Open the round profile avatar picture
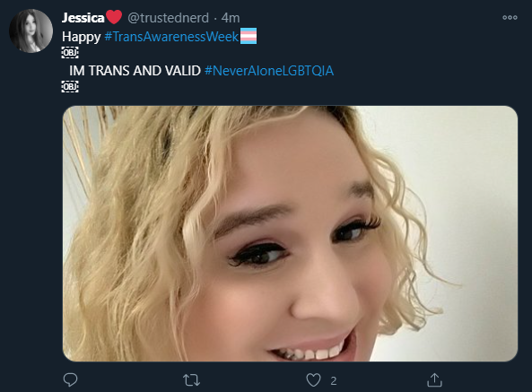 click(x=31, y=30)
